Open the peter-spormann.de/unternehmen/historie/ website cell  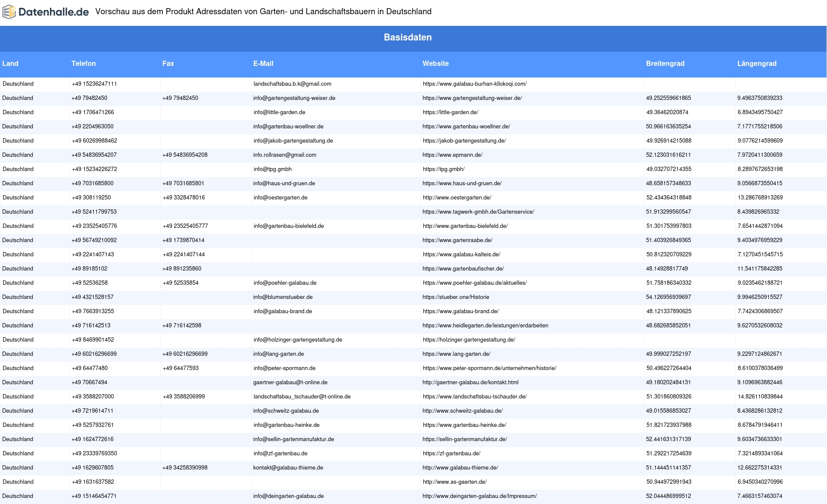[x=490, y=368]
